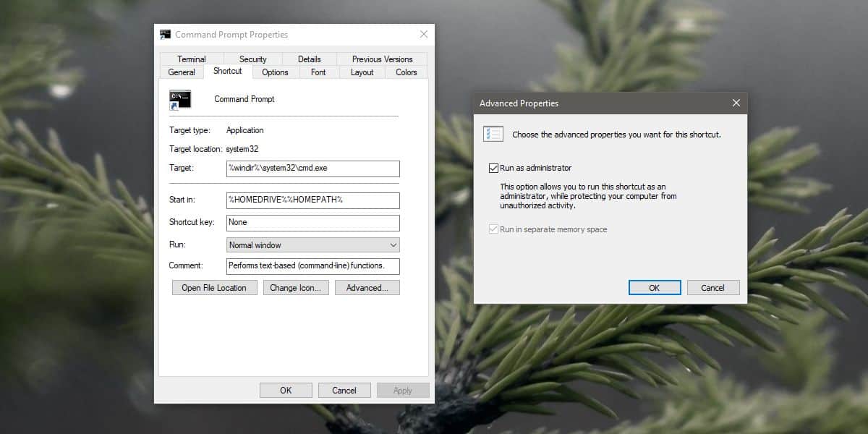Switch to the Security tab
Viewport: 868px width, 434px height.
(253, 59)
